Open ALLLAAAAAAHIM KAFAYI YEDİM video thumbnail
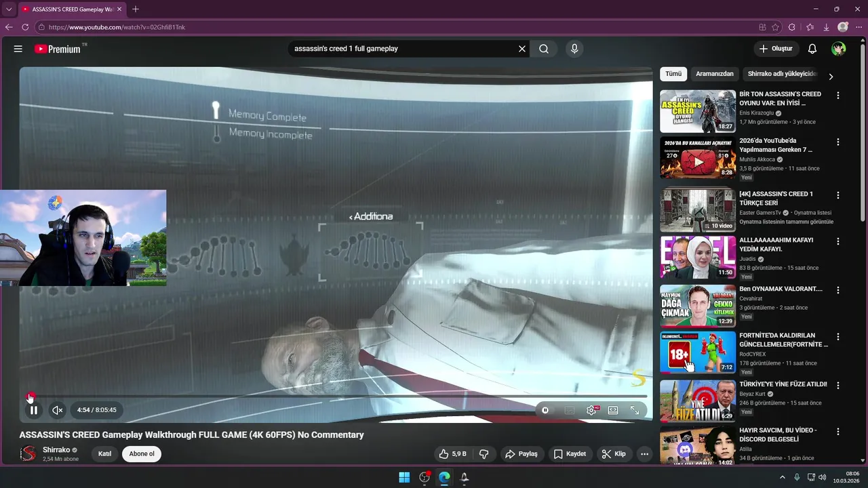The image size is (868, 488). click(698, 258)
